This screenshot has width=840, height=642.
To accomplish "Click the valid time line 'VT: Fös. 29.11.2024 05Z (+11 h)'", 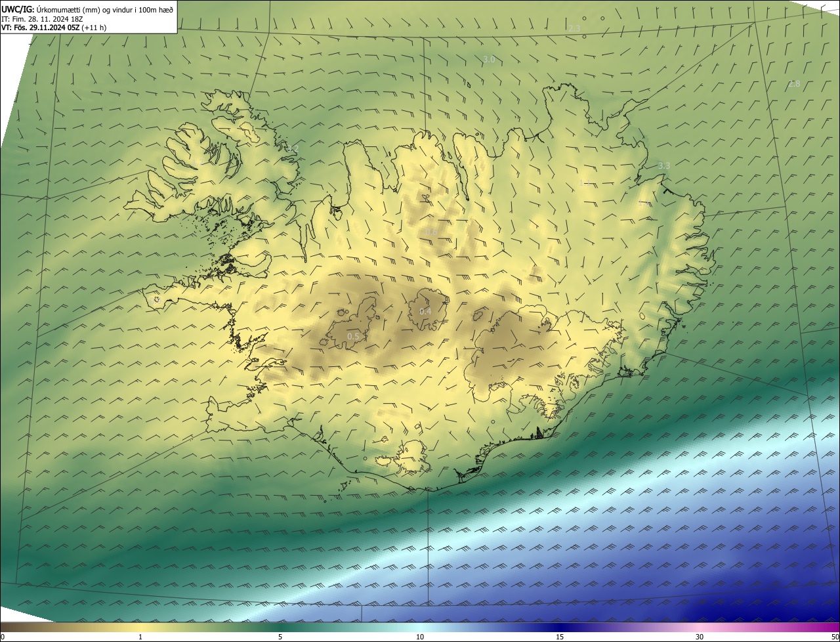I will click(54, 28).
